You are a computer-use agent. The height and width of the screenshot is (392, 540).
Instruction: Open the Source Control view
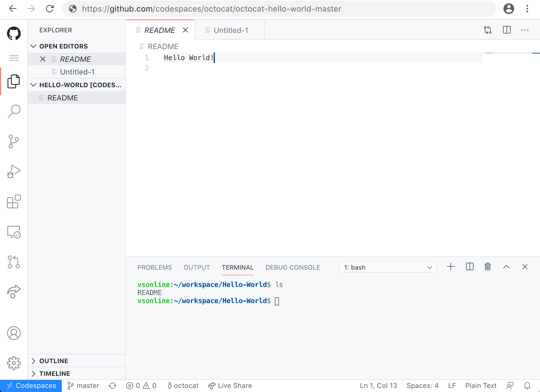[x=14, y=141]
